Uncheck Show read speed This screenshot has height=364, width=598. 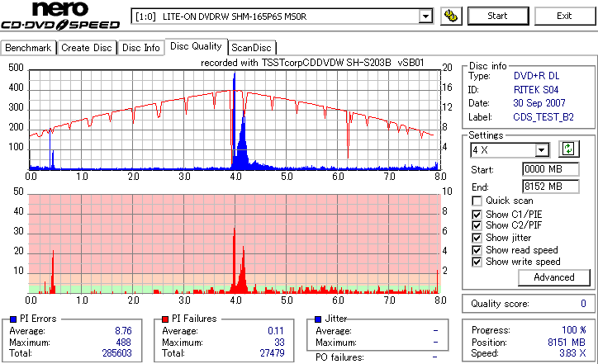click(477, 250)
